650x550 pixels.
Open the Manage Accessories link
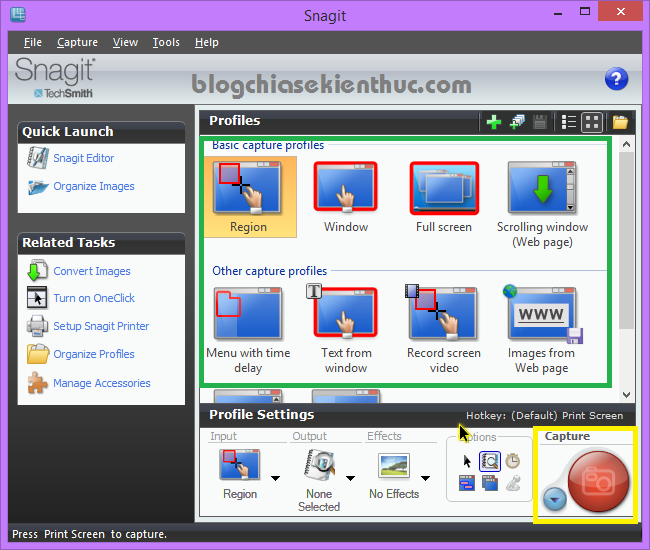(102, 383)
